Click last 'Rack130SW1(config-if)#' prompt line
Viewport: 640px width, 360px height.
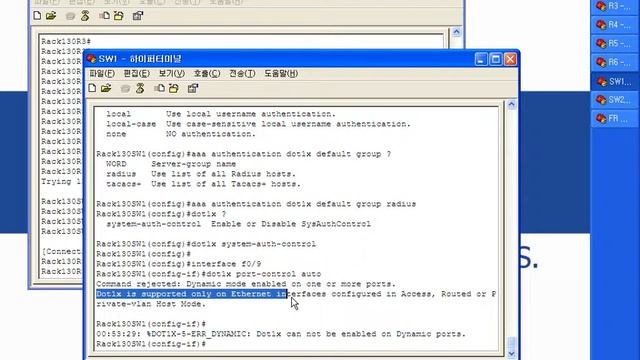tap(151, 344)
